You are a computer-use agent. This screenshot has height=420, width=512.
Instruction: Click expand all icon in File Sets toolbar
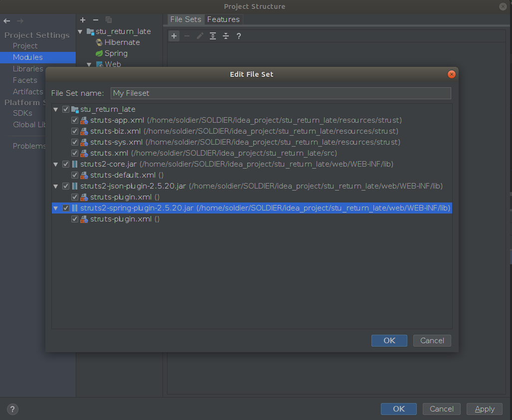coord(213,36)
